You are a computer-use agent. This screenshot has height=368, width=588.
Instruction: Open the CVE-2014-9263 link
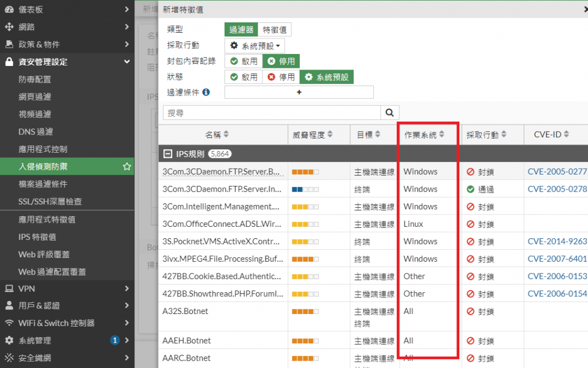[x=556, y=242]
